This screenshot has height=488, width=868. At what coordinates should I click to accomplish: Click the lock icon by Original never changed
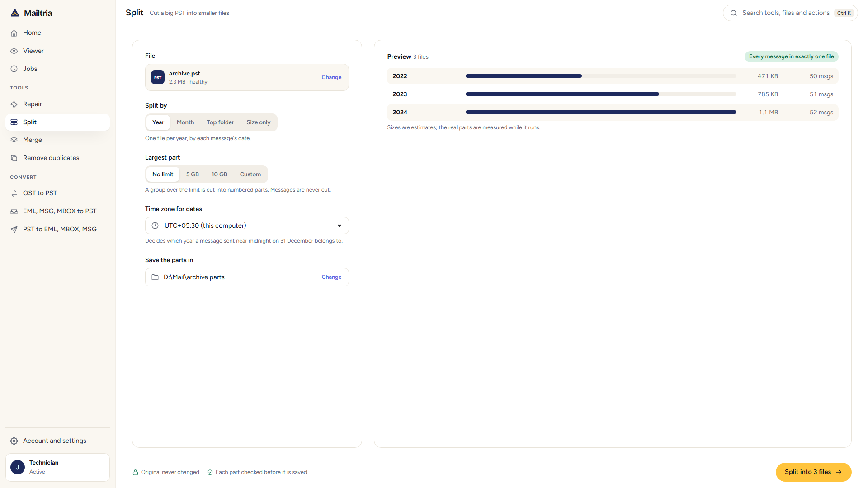coord(135,473)
